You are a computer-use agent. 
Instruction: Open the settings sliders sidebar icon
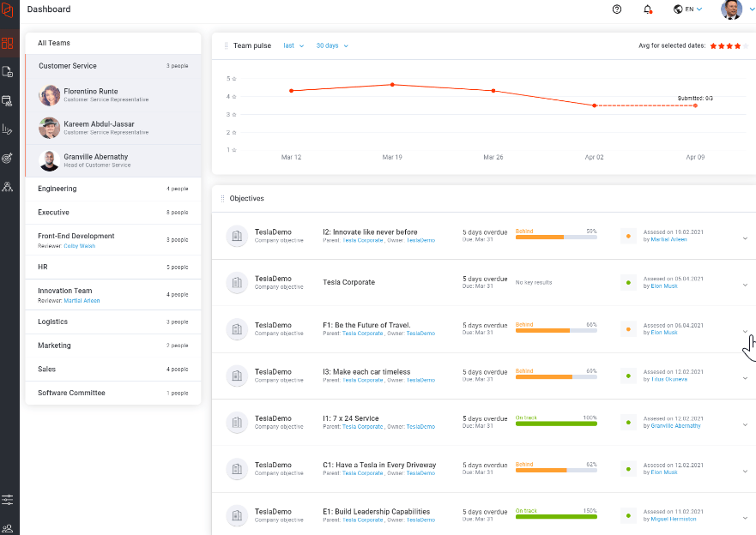(x=7, y=499)
